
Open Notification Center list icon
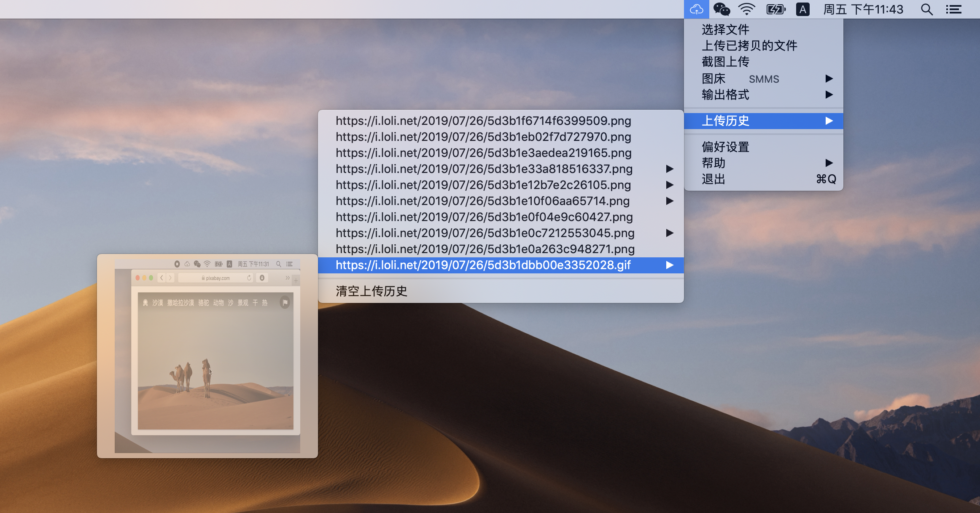click(x=954, y=9)
